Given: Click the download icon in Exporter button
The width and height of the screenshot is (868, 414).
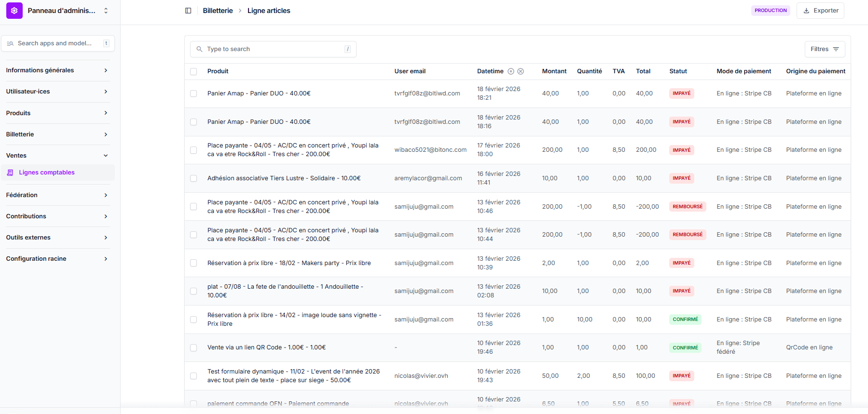Looking at the screenshot, I should (x=806, y=11).
